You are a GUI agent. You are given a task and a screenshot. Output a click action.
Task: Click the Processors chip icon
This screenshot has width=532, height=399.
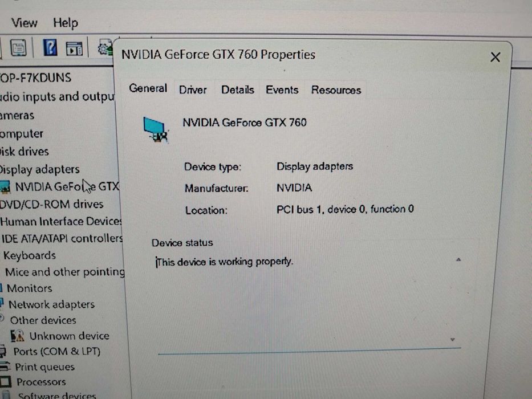pos(6,382)
